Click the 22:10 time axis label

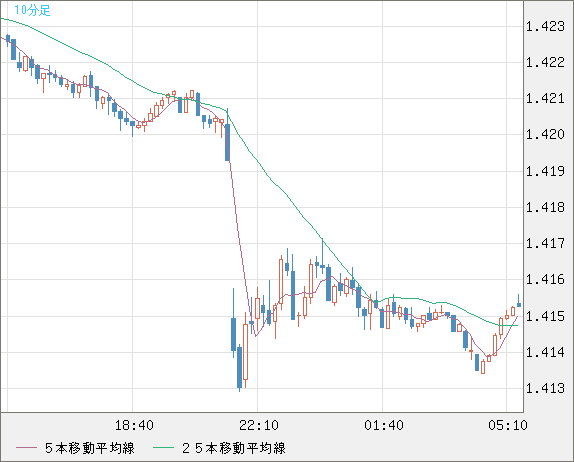tap(259, 425)
